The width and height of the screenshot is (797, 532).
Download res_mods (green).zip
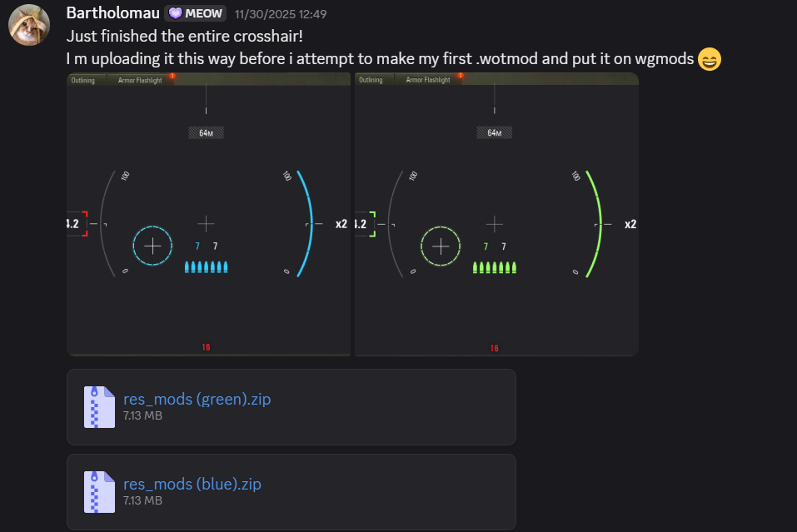click(x=197, y=399)
